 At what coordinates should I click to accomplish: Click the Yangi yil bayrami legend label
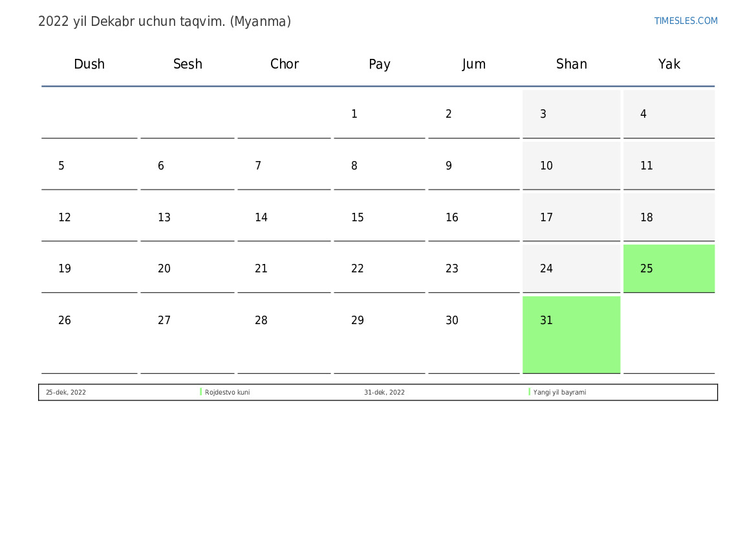[559, 393]
